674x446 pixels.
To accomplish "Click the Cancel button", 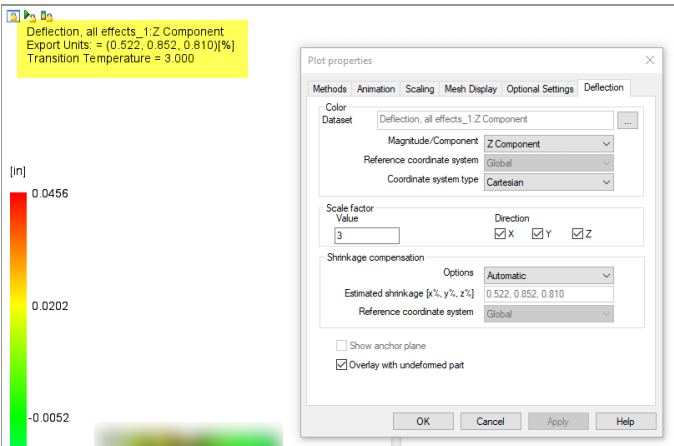I will coord(490,422).
